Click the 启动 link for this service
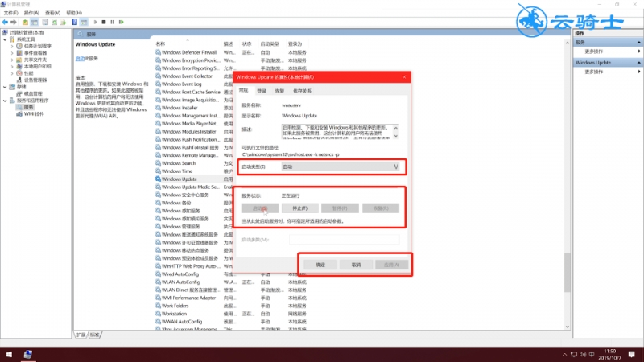 (x=80, y=59)
